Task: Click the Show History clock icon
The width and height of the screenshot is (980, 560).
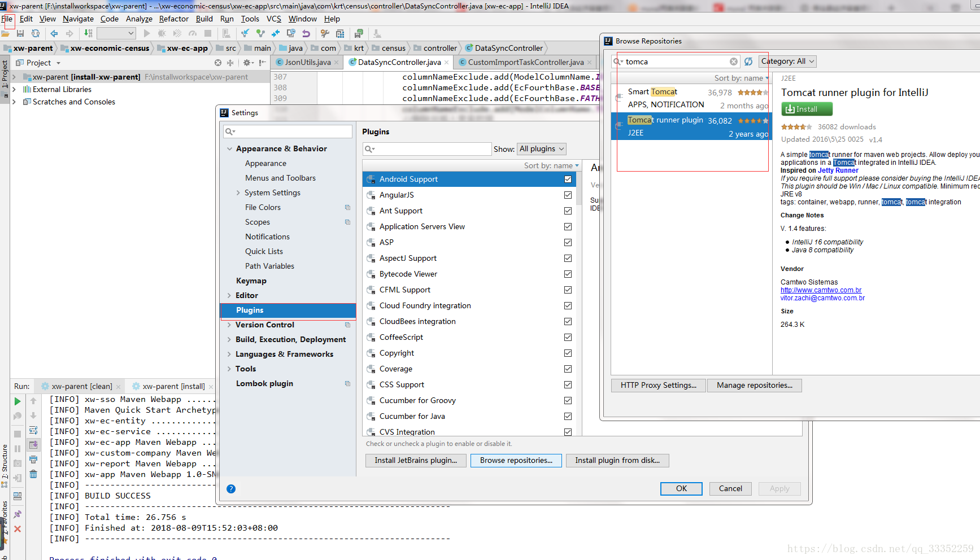Action: click(x=291, y=34)
